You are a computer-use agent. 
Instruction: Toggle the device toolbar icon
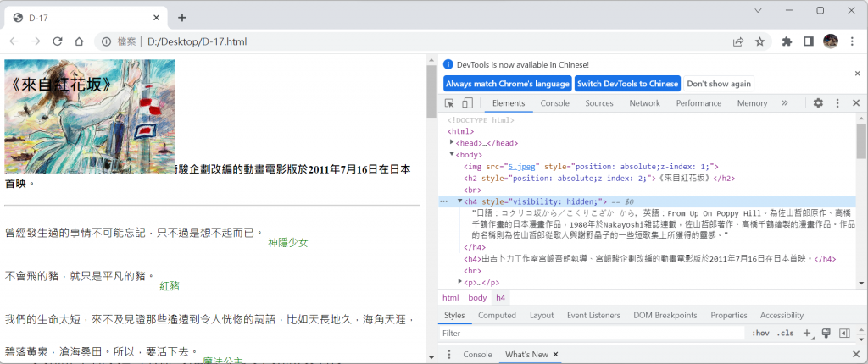[467, 103]
